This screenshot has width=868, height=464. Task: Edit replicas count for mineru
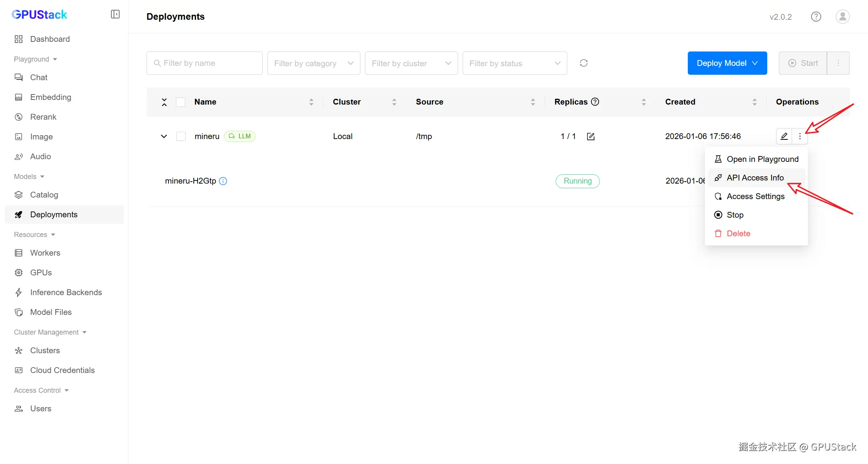pyautogui.click(x=591, y=136)
